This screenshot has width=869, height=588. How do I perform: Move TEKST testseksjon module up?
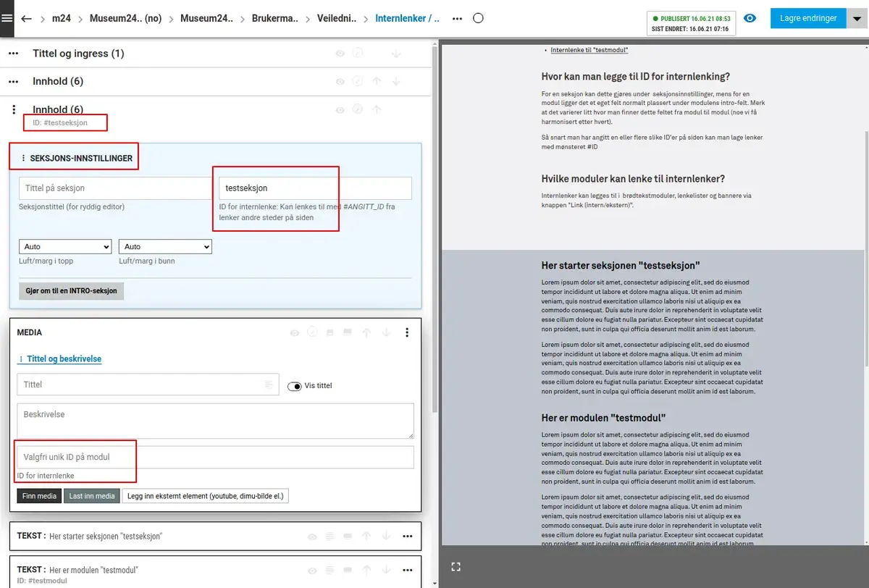pos(366,537)
